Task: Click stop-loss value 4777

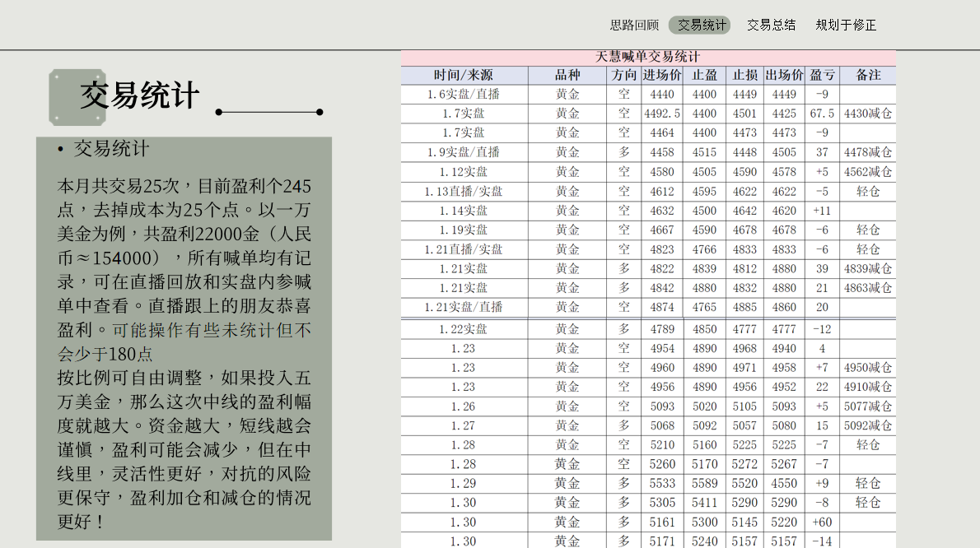Action: coord(744,329)
